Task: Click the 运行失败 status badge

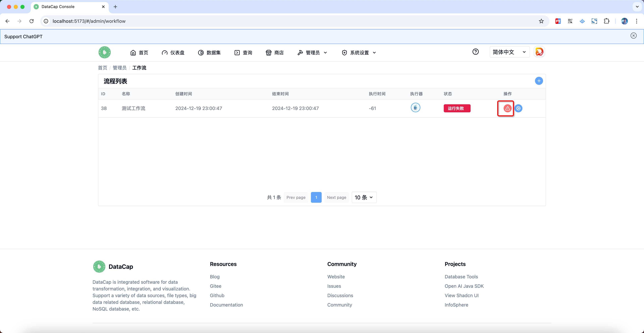Action: pos(457,108)
